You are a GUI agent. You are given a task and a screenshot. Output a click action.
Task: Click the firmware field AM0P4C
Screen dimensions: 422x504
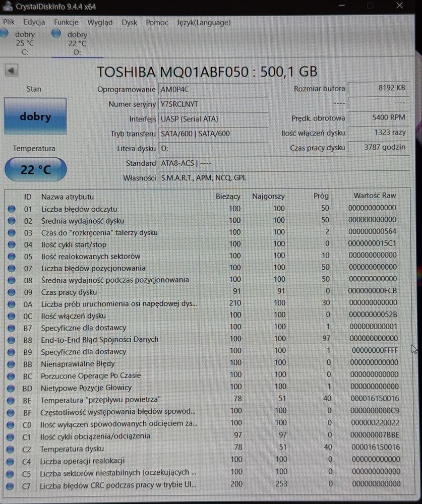[213, 89]
